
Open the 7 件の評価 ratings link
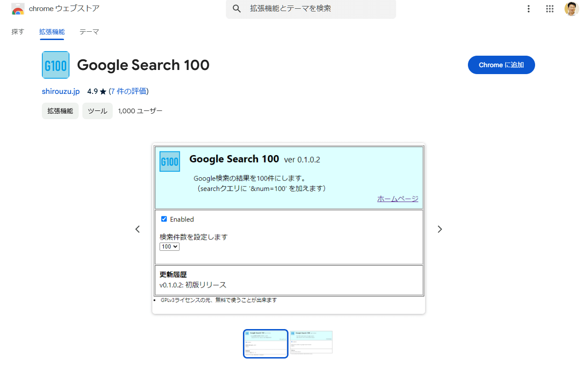click(128, 91)
